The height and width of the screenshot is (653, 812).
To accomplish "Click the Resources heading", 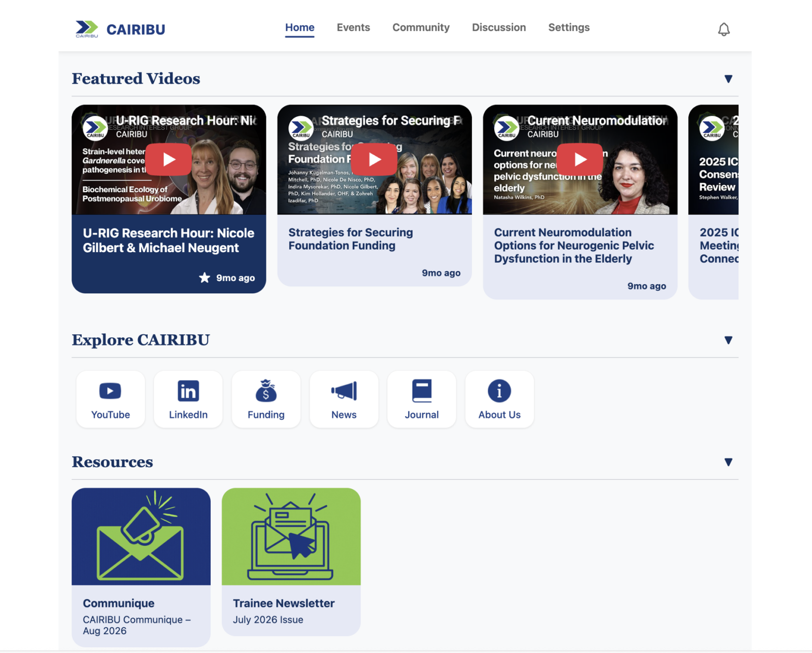I will coord(112,462).
